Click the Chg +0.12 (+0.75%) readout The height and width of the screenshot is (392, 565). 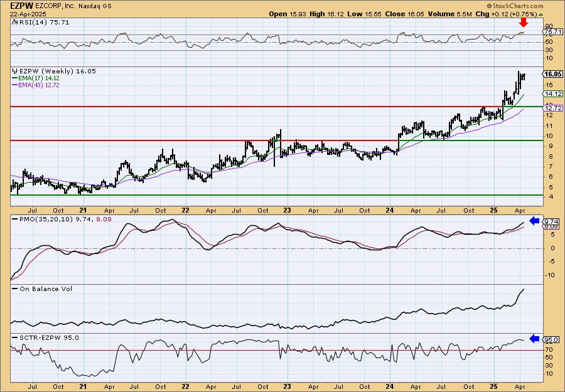point(506,14)
